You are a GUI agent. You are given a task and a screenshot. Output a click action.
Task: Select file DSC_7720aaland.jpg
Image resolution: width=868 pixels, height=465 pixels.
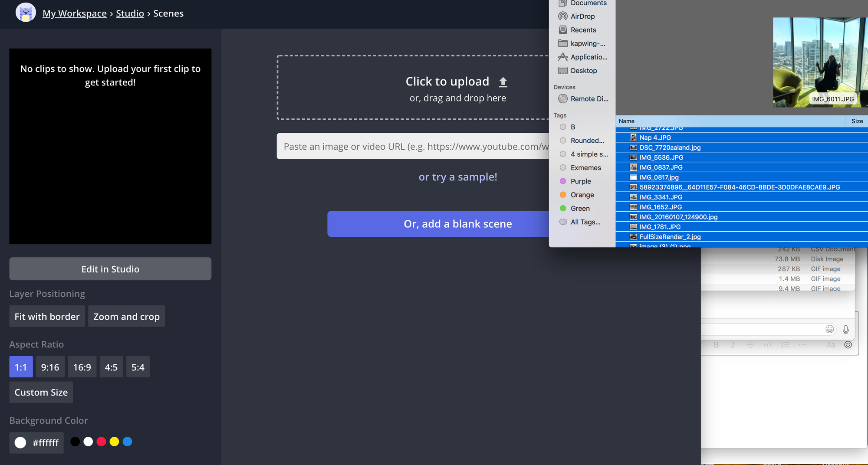(742, 147)
